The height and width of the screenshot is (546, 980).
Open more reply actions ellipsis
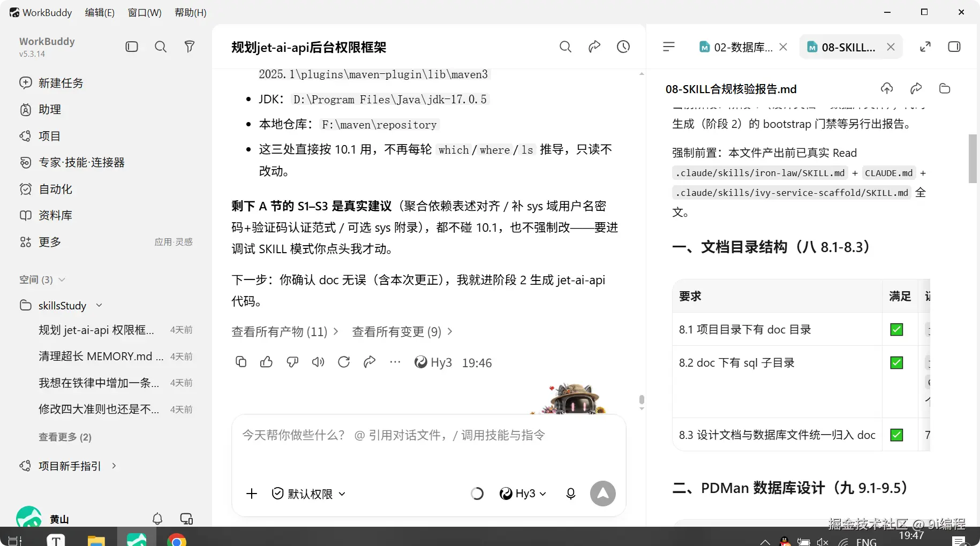[395, 362]
